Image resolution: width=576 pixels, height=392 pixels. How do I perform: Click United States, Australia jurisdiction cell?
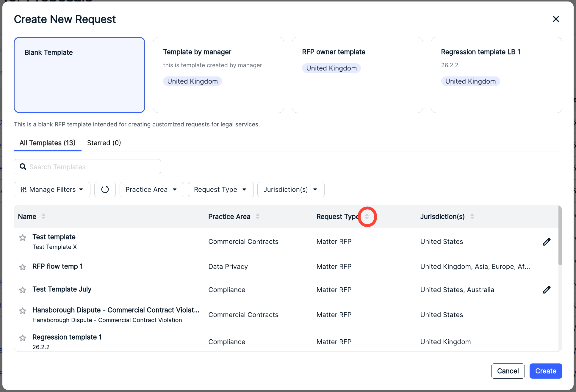457,290
